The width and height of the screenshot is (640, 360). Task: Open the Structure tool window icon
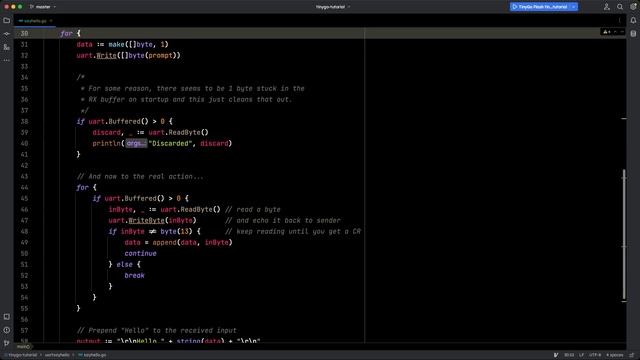[7, 47]
